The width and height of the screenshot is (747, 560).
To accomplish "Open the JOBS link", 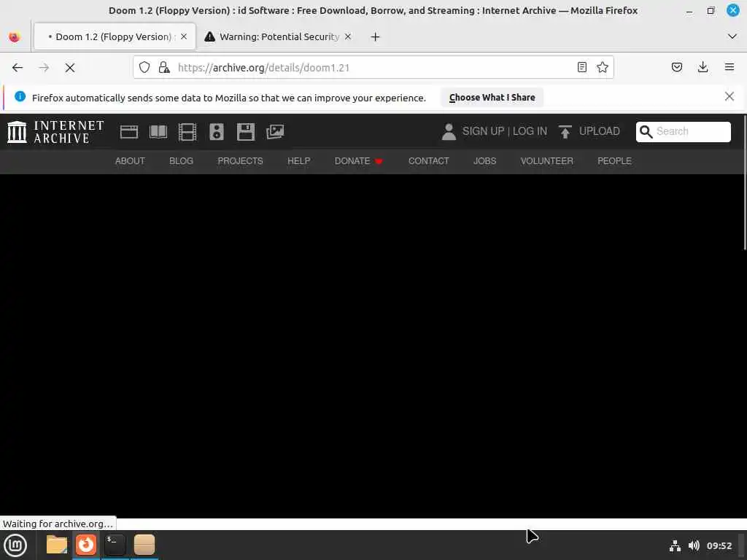I will point(485,161).
